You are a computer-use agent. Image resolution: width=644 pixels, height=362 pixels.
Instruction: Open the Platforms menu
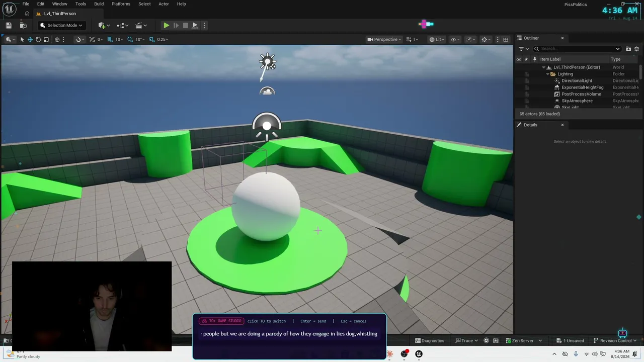(121, 4)
